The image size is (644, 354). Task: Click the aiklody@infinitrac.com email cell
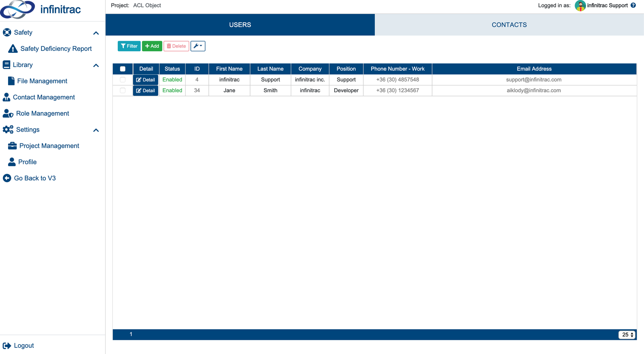click(534, 90)
